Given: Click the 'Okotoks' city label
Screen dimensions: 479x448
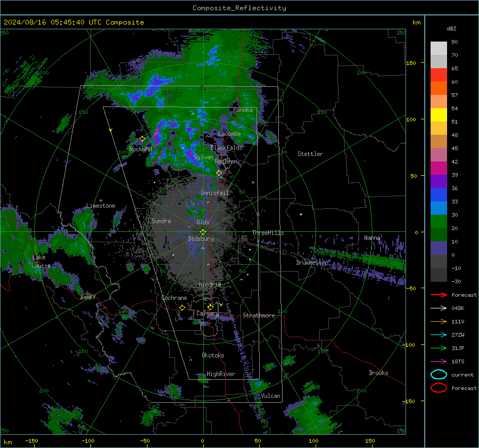Looking at the screenshot, I should click(213, 355).
